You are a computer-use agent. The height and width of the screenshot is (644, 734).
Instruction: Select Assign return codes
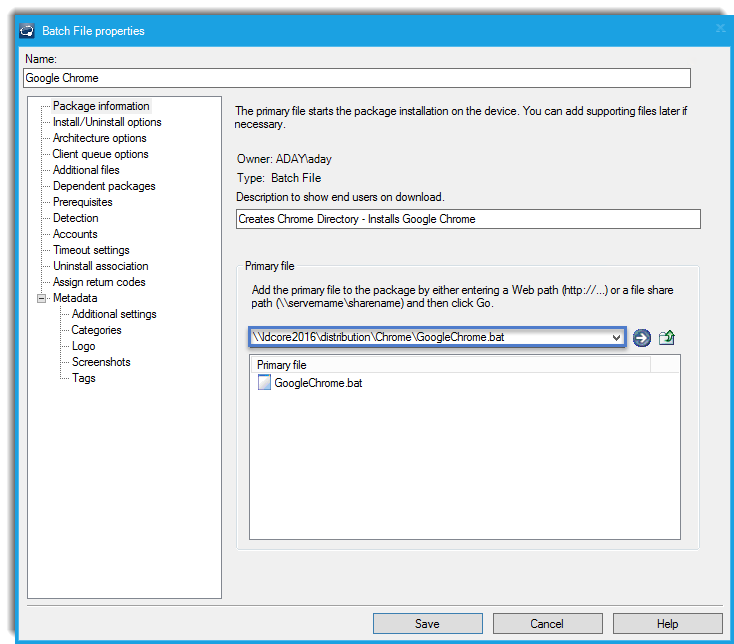pyautogui.click(x=99, y=282)
